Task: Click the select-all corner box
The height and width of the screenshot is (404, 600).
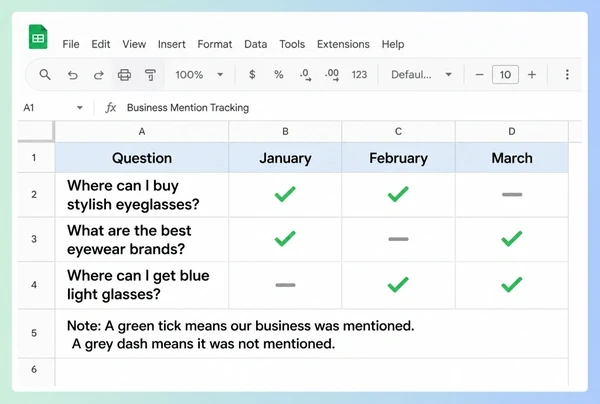Action: click(x=36, y=132)
